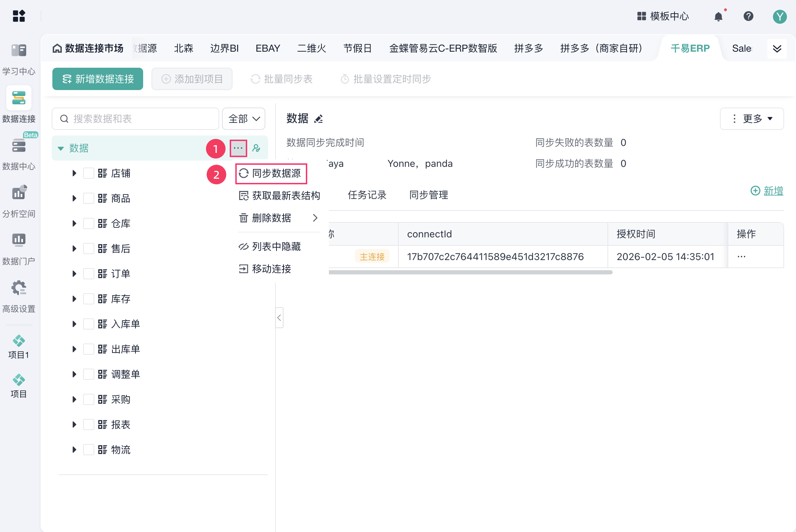Open the help question mark icon
This screenshot has width=796, height=532.
[748, 16]
